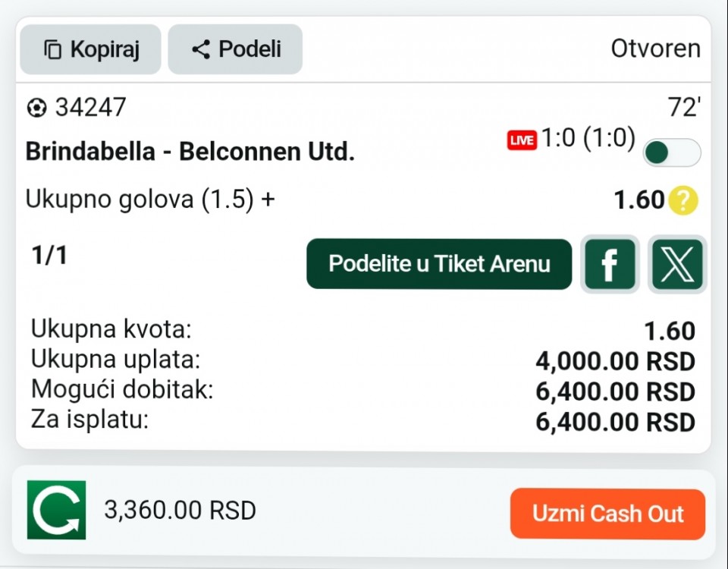Click the green Cash Out refresh icon
Image resolution: width=728 pixels, height=569 pixels.
click(x=57, y=510)
